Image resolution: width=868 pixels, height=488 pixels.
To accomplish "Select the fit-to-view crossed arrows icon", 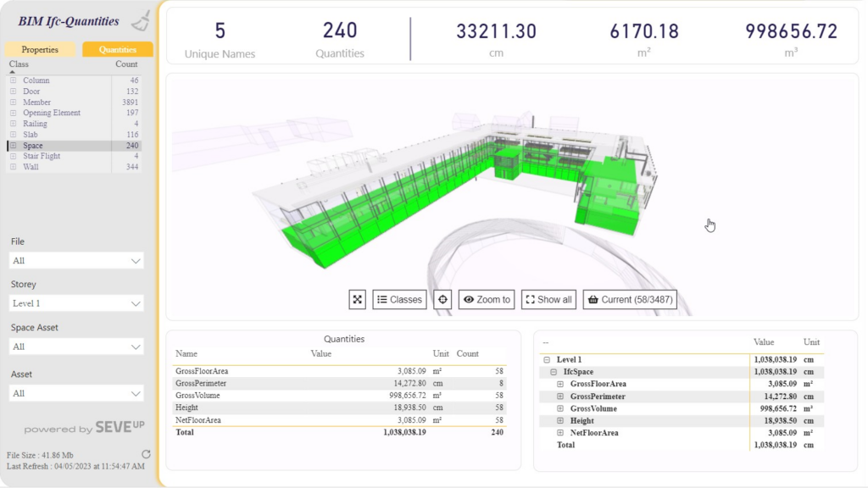I will coord(359,299).
